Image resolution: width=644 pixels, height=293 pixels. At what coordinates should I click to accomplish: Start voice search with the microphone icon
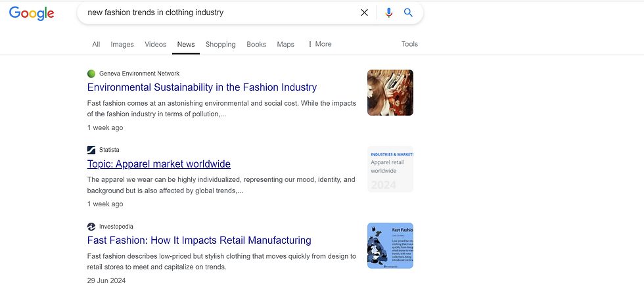(x=388, y=12)
